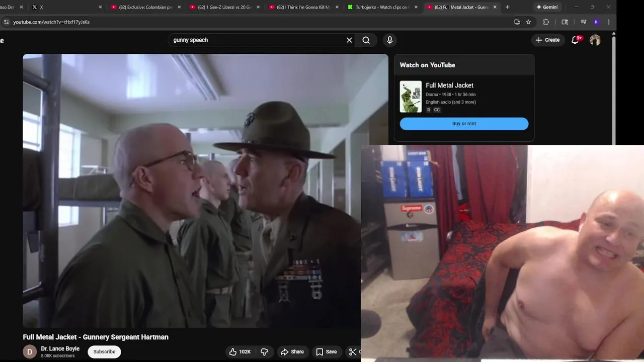
Task: Like the video with 102K thumbs up
Action: [x=240, y=352]
